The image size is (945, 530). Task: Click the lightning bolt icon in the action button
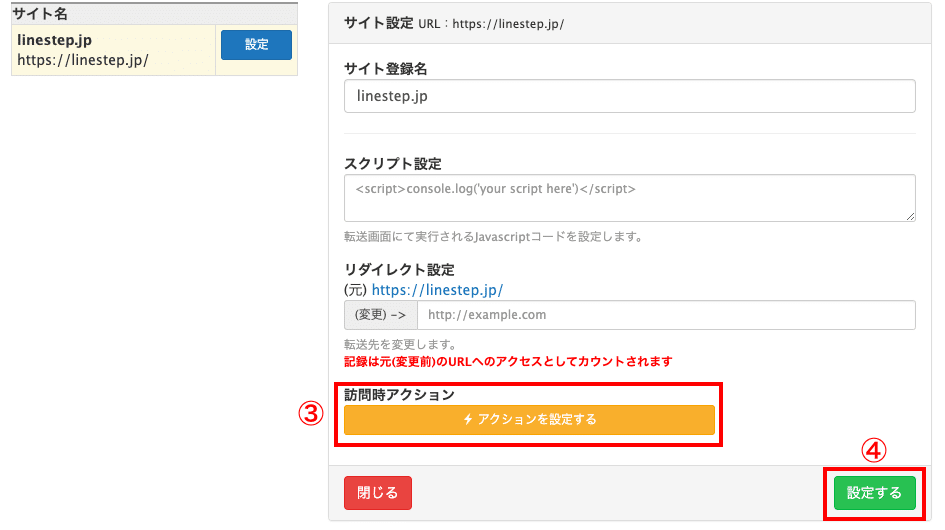(x=468, y=420)
